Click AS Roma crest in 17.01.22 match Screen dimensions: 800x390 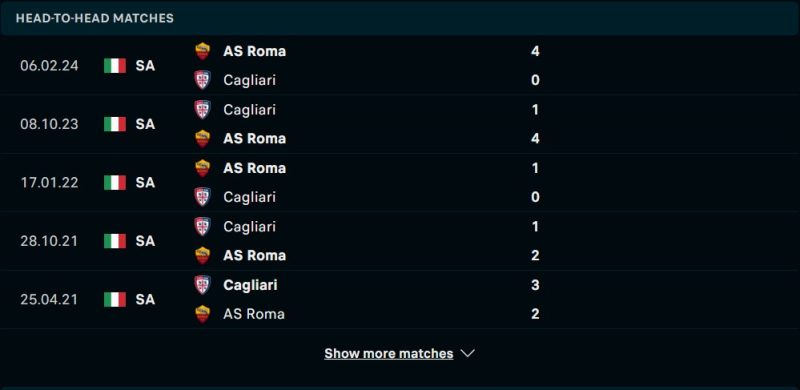click(203, 168)
